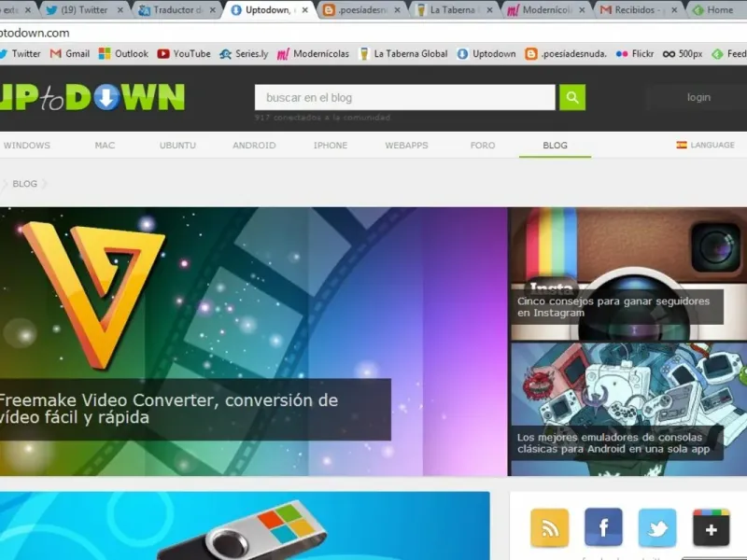
Task: Open the IPHONE navigation section
Action: (331, 146)
